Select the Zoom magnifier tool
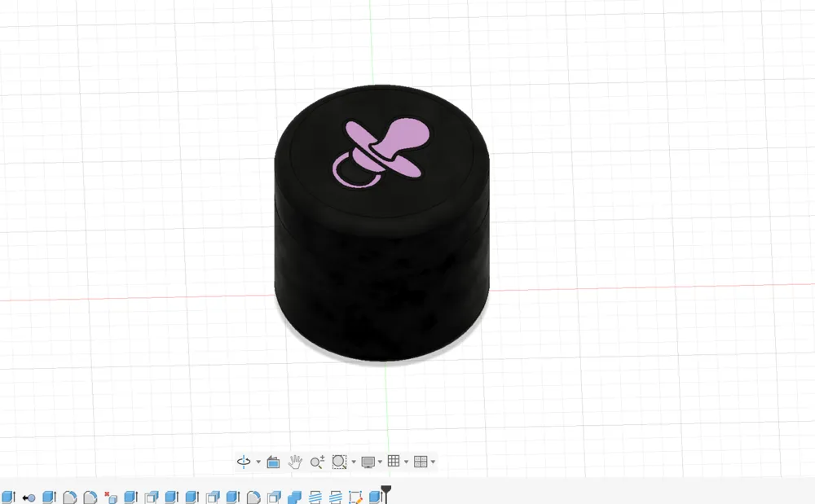The width and height of the screenshot is (815, 504). point(317,462)
